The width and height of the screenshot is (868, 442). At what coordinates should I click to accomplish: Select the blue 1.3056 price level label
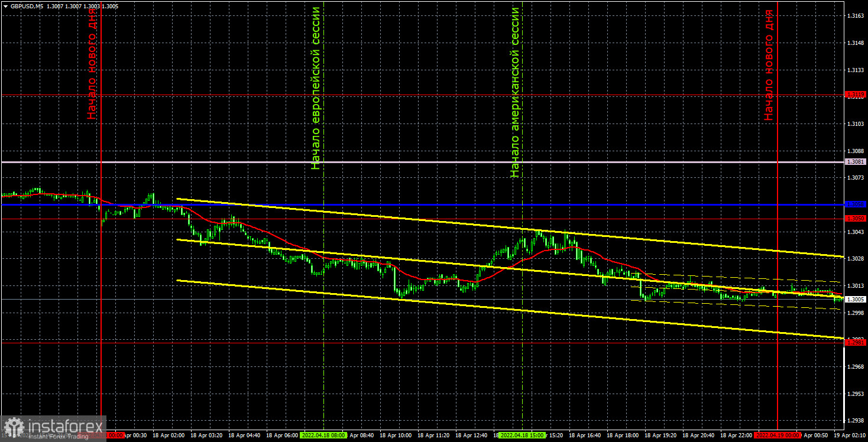856,204
